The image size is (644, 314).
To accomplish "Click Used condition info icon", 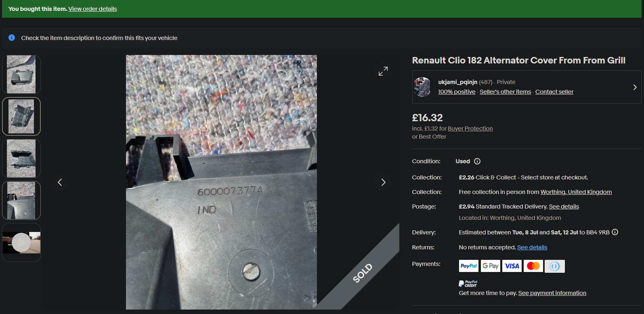I will point(477,161).
